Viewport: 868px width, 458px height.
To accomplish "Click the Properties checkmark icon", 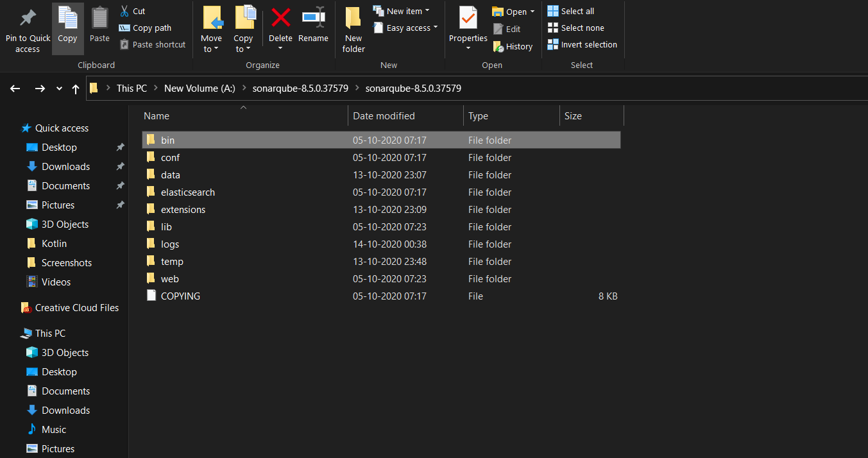I will [x=468, y=18].
